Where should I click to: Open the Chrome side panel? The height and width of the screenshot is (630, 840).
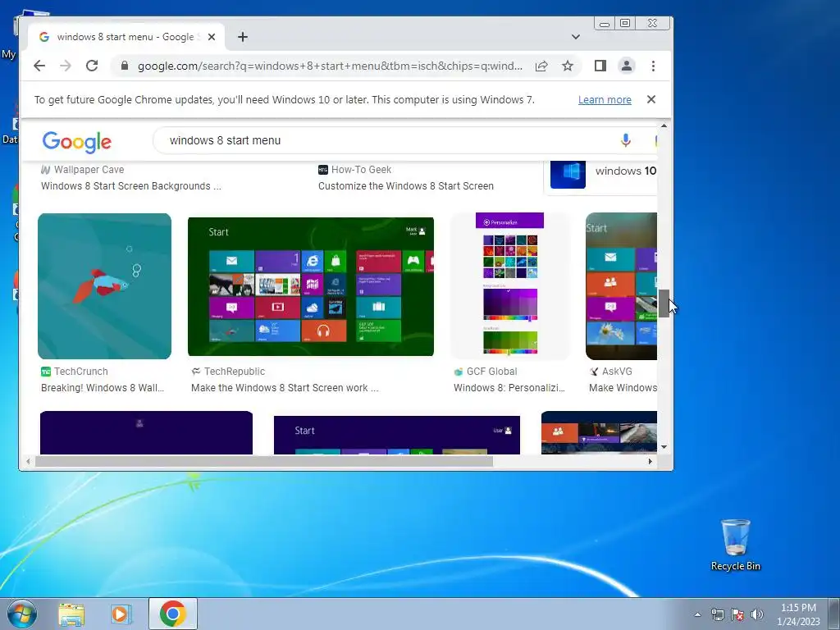[x=600, y=66]
